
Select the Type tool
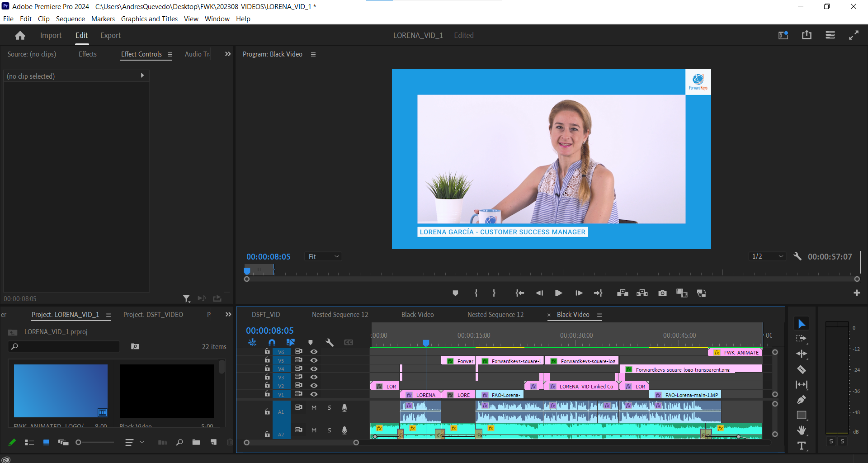pyautogui.click(x=802, y=446)
